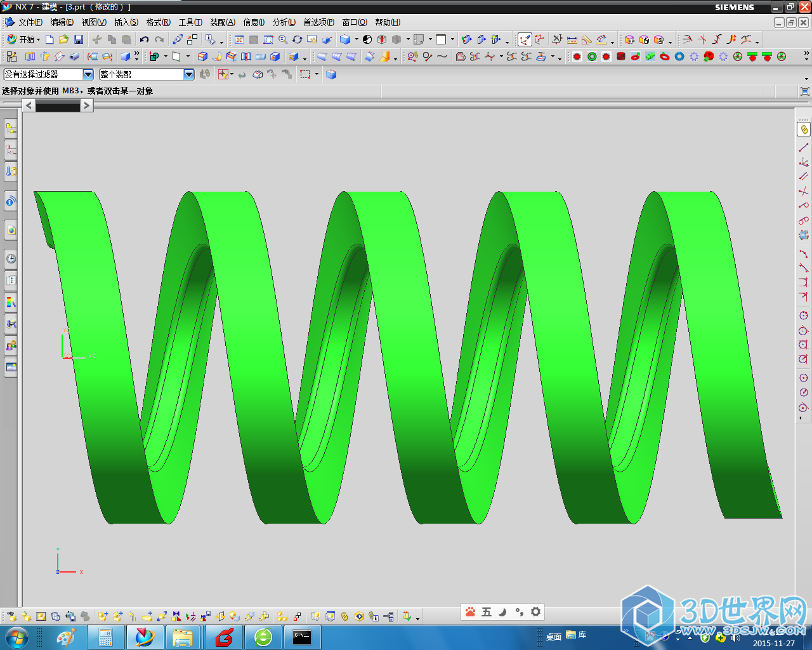
Task: Click the Add component icon in bottom toolbar
Action: pos(103,616)
